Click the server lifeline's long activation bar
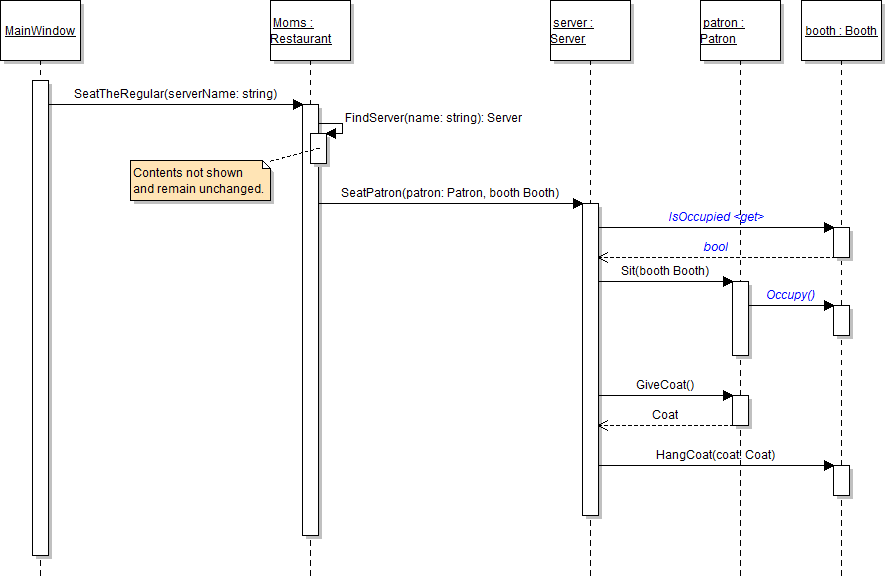This screenshot has width=886, height=580. (x=590, y=360)
